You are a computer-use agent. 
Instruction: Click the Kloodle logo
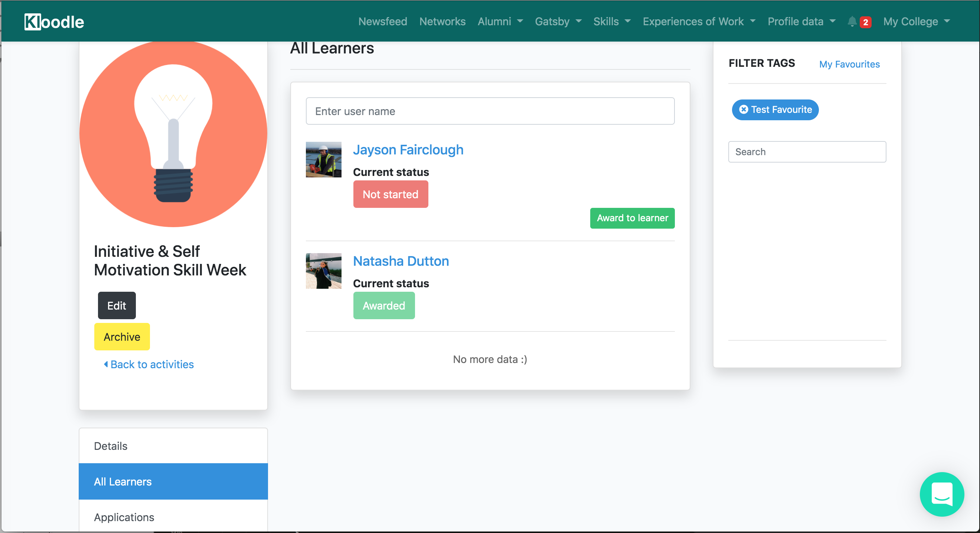point(54,22)
